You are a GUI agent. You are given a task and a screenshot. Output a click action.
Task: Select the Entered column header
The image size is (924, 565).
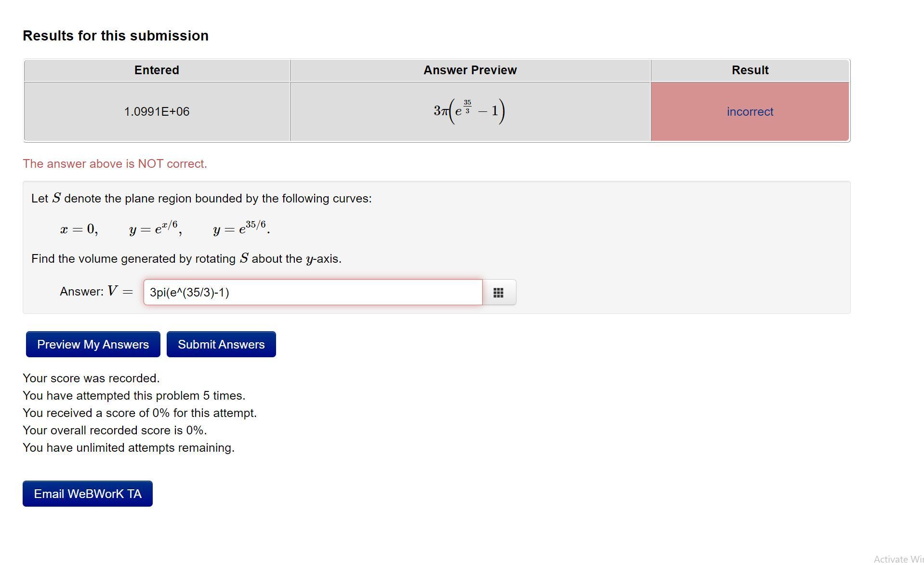click(157, 70)
